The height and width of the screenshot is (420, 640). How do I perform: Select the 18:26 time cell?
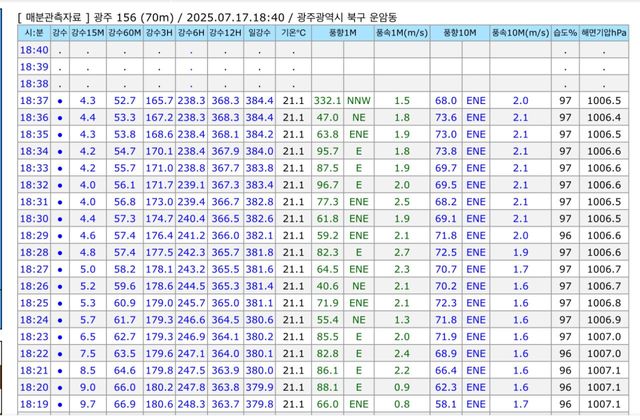pos(34,286)
